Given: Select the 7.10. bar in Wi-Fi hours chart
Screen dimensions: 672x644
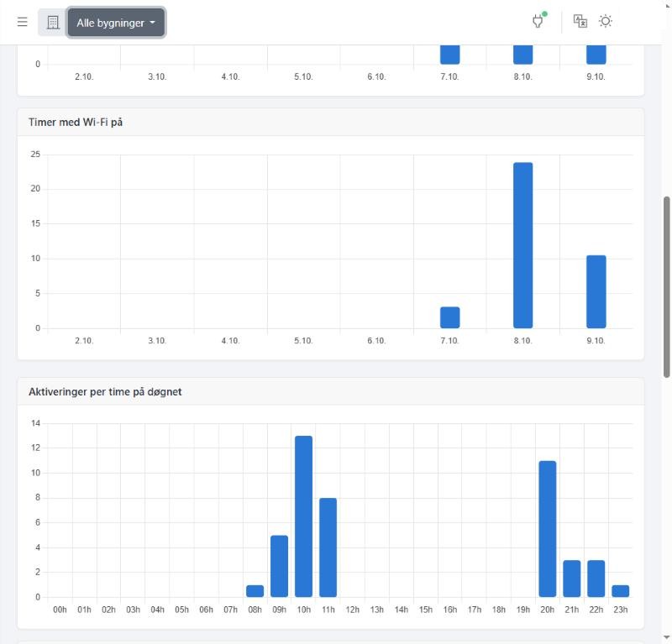Looking at the screenshot, I should tap(450, 317).
